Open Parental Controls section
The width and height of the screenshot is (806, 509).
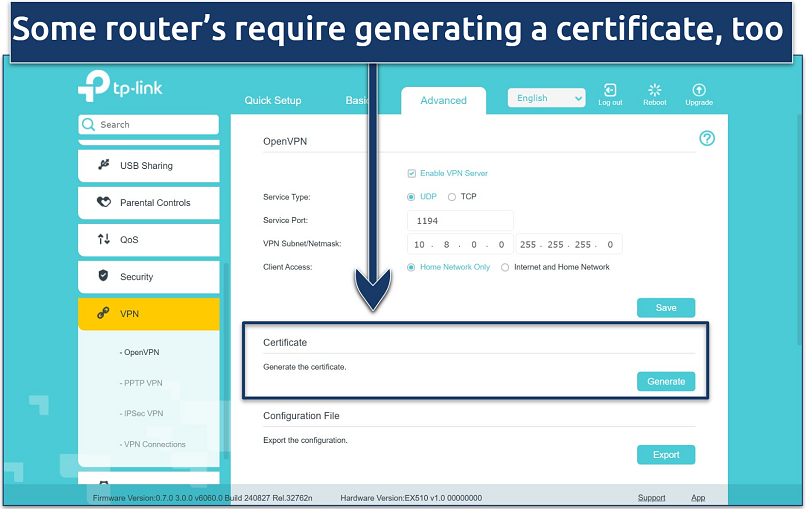click(x=148, y=203)
